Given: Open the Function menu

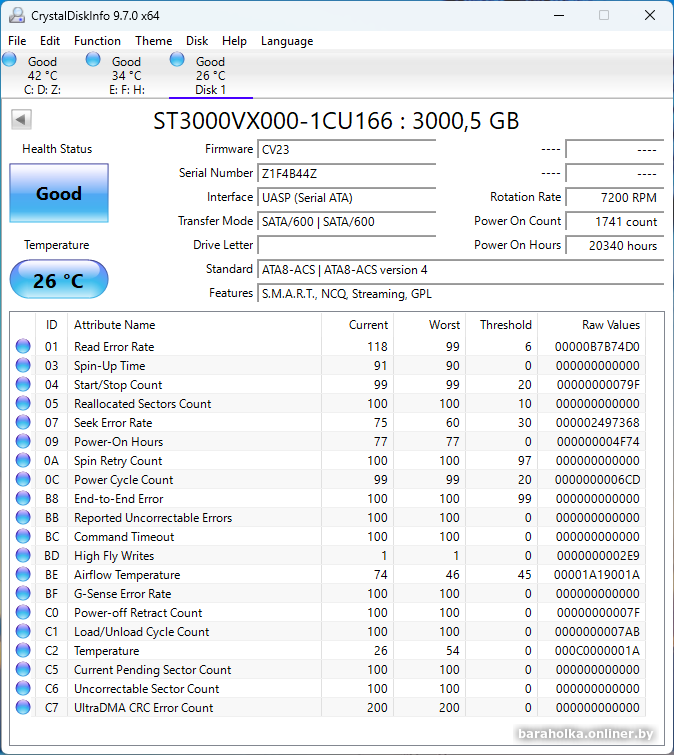Looking at the screenshot, I should [97, 41].
